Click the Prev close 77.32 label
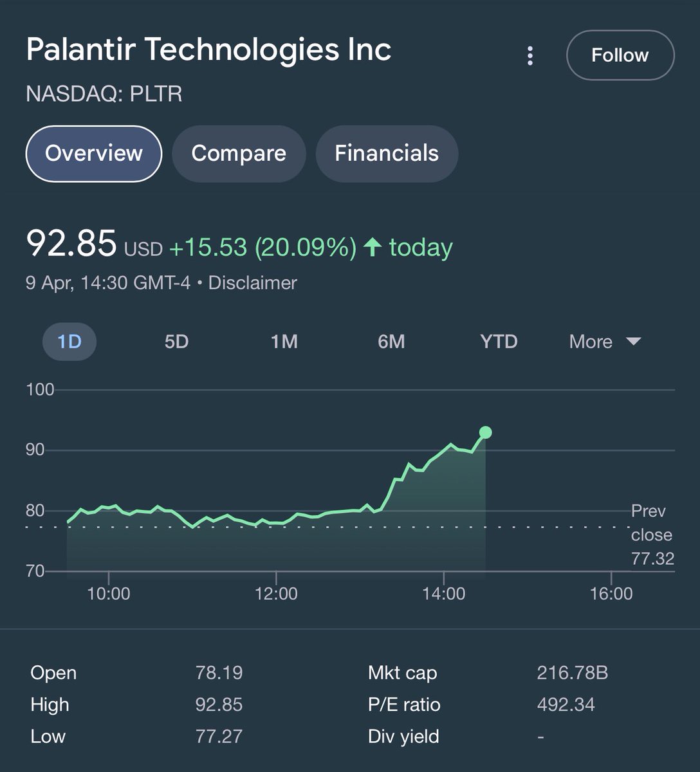 click(652, 535)
